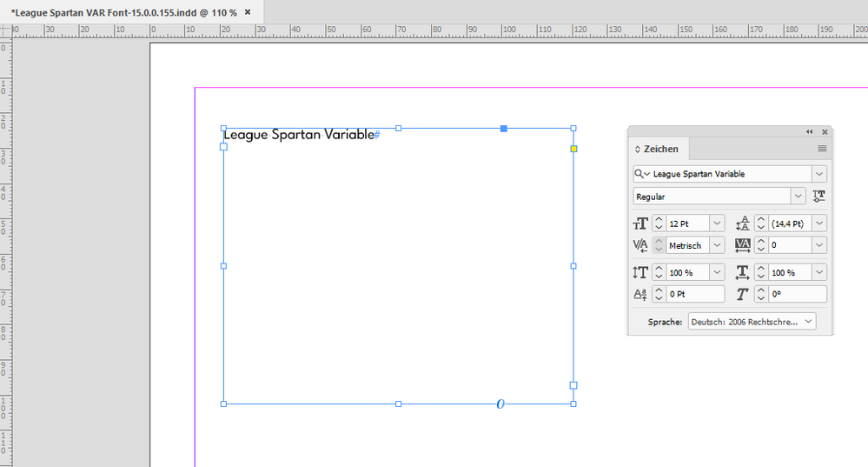868x467 pixels.
Task: Click the Metrisch kerning field
Action: [687, 245]
